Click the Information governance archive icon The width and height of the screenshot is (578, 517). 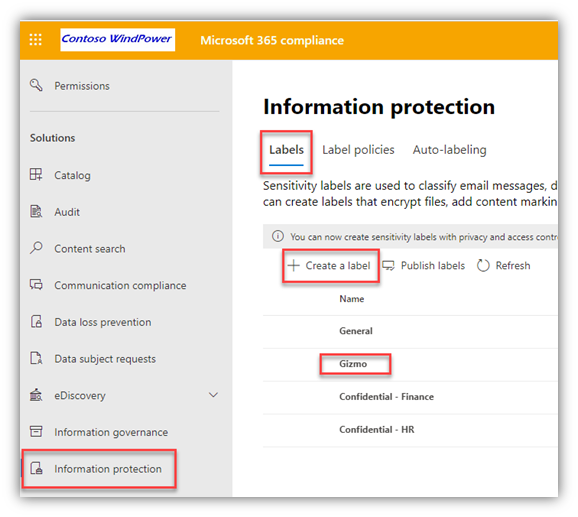point(36,431)
